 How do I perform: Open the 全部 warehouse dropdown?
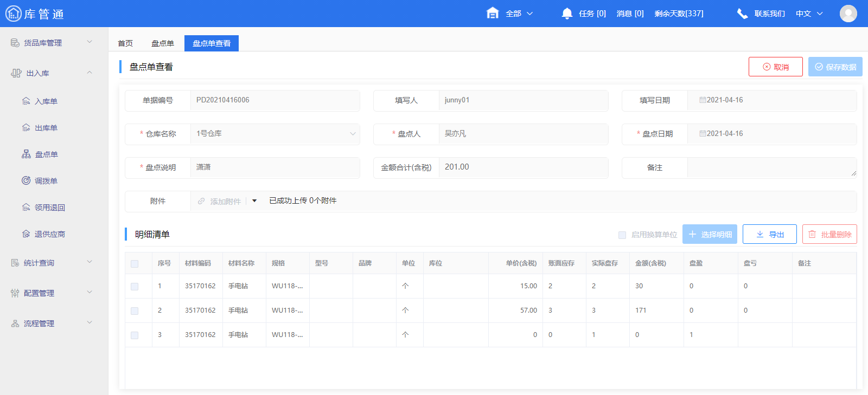519,14
